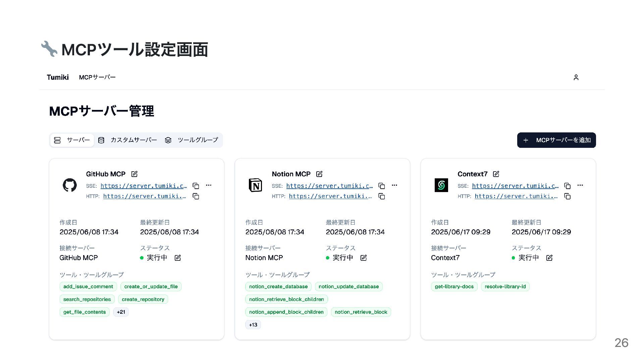
Task: Copy the Context7 HTTP URL
Action: point(568,196)
